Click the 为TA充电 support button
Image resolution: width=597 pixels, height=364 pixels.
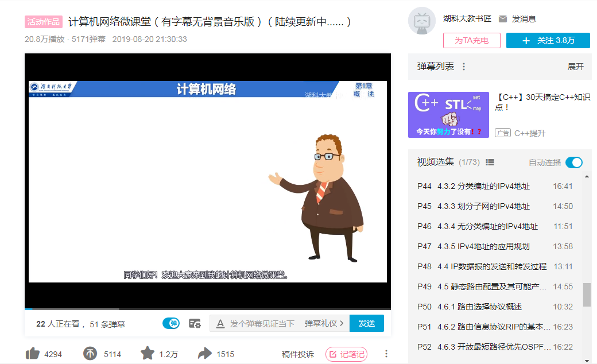(x=471, y=40)
